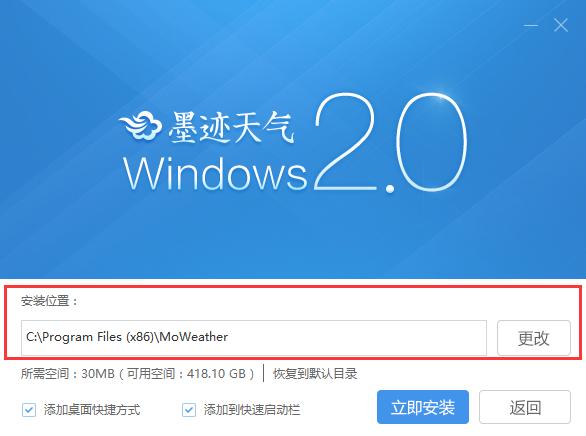Viewport: 586px width, 436px height.
Task: Toggle the 添加桌面快捷方式 checkbox
Action: pyautogui.click(x=29, y=410)
